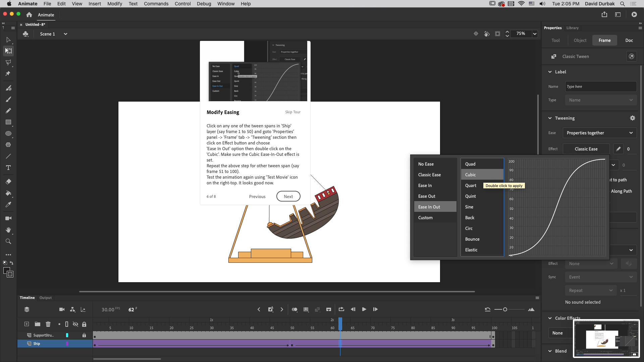
Task: Open the Quick Share publish icon
Action: [x=604, y=14]
